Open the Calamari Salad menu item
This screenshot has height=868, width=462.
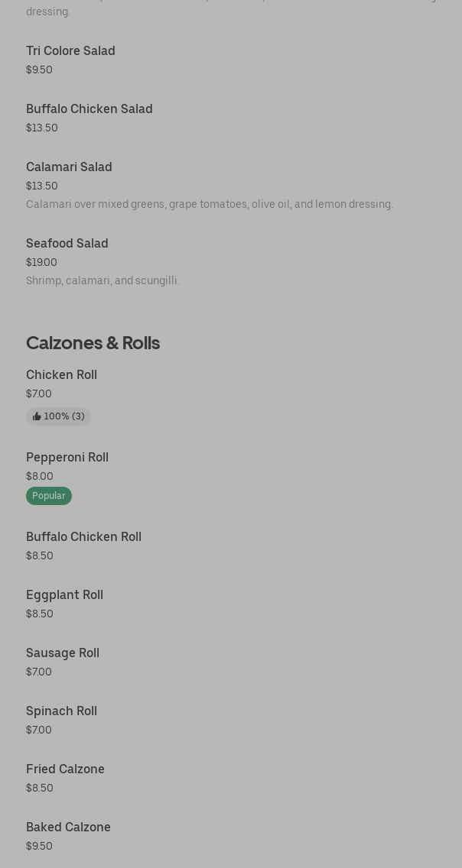(x=69, y=167)
